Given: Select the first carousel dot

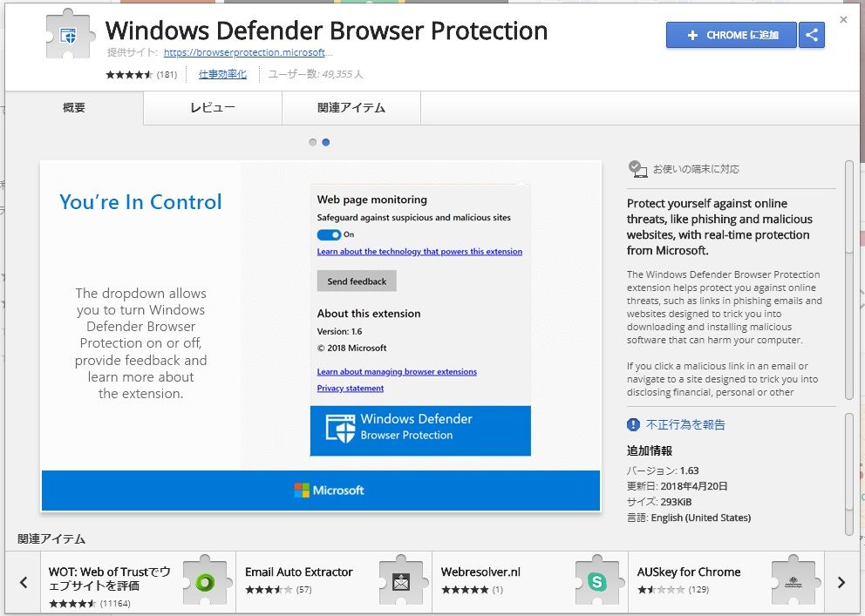Looking at the screenshot, I should (x=313, y=142).
